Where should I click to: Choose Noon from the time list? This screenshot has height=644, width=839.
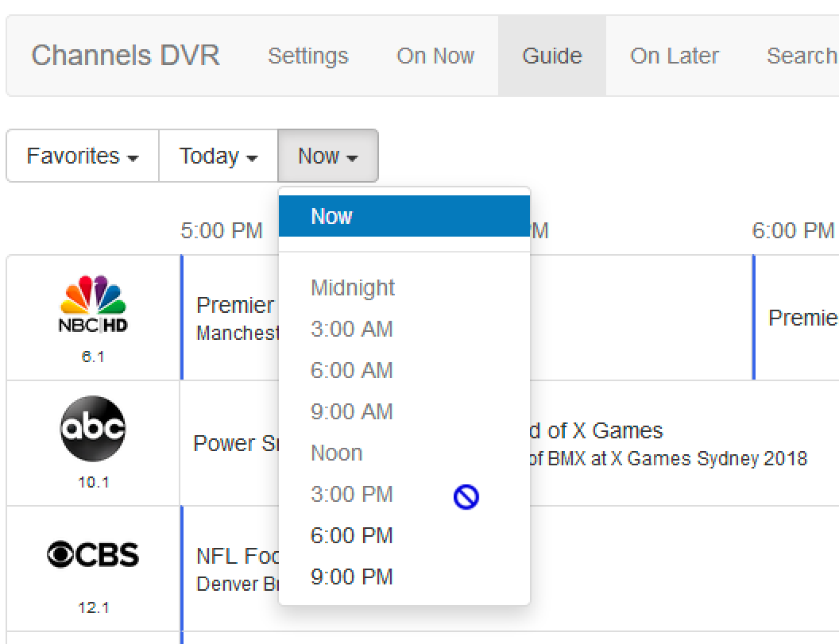337,453
